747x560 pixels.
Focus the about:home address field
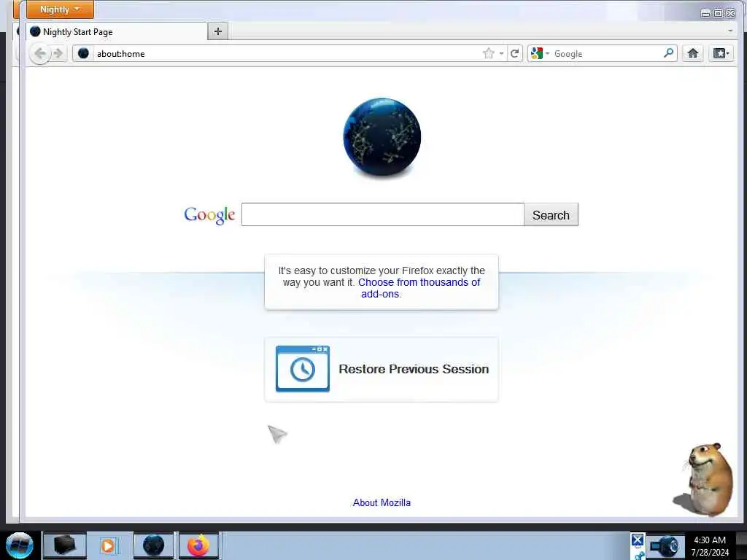pyautogui.click(x=286, y=54)
